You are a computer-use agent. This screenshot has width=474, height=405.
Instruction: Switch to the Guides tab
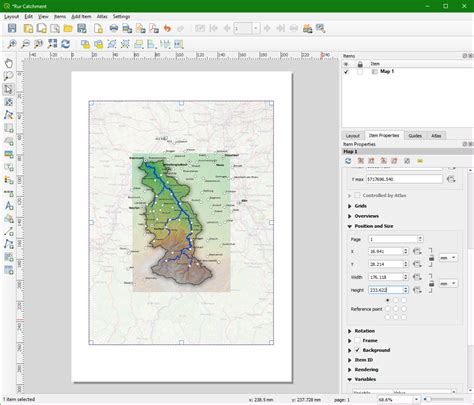(x=415, y=136)
